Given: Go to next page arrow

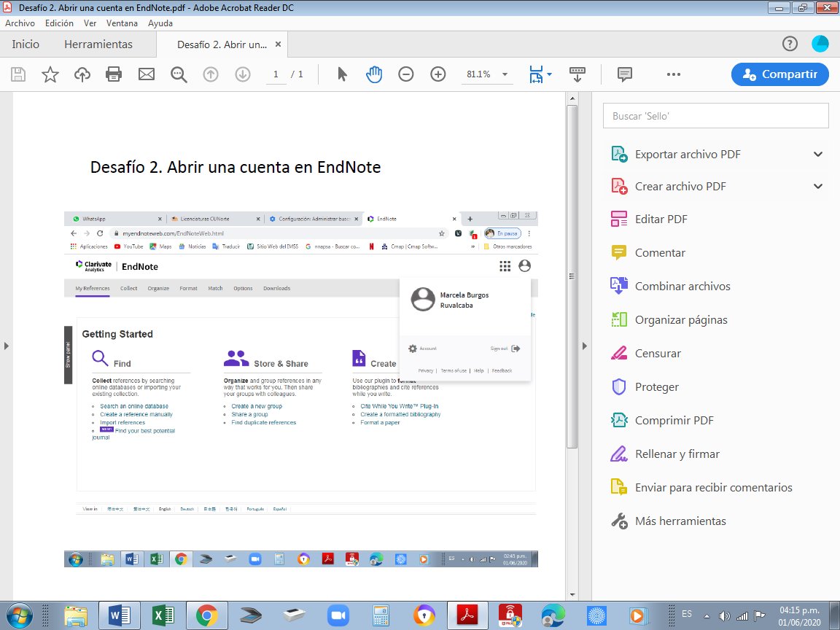Looking at the screenshot, I should tap(243, 74).
